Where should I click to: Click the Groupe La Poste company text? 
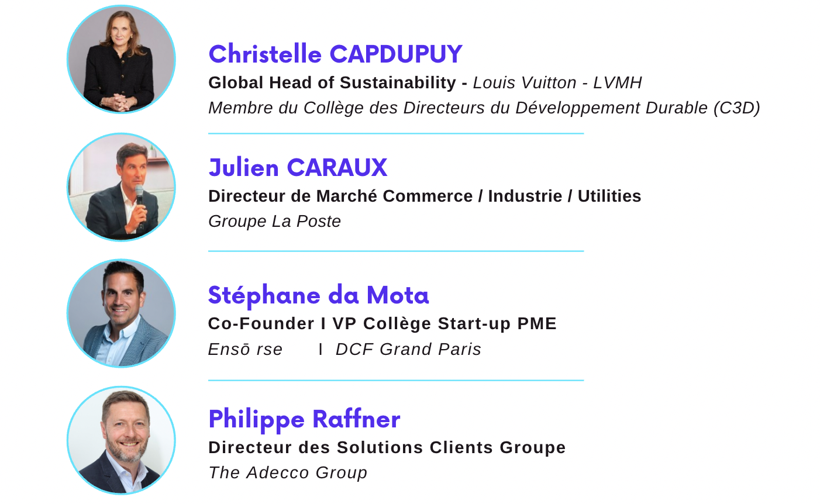[x=274, y=222]
